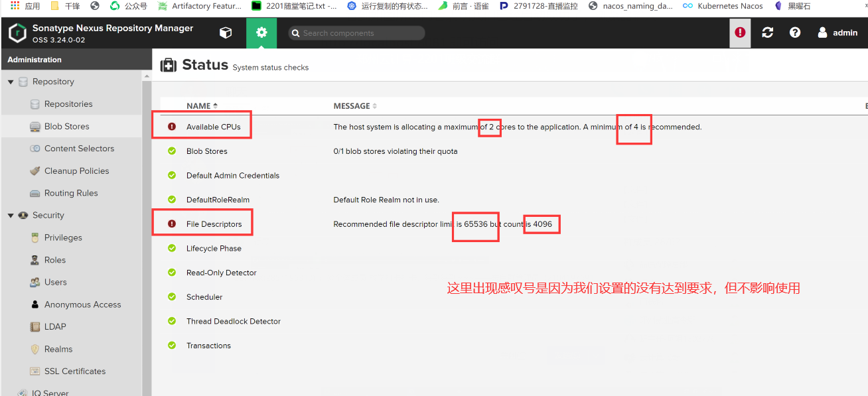Select the Default Admin Credentials row

click(509, 175)
